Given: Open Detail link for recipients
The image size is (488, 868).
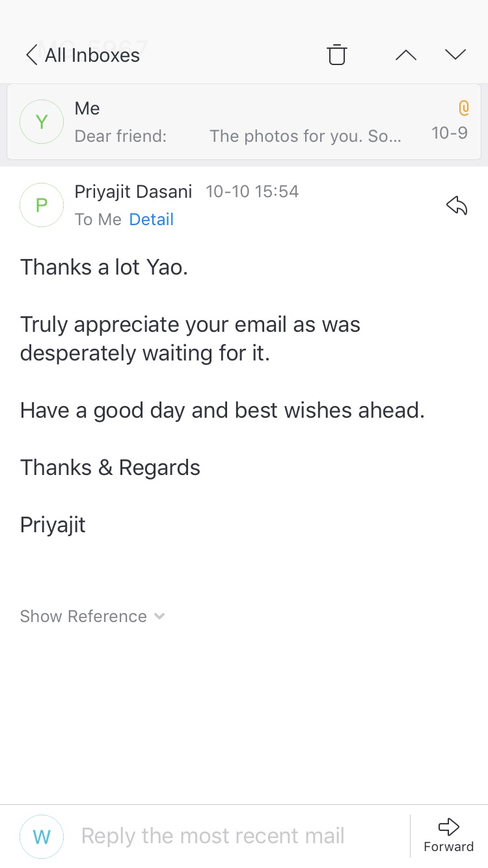Looking at the screenshot, I should click(x=151, y=220).
